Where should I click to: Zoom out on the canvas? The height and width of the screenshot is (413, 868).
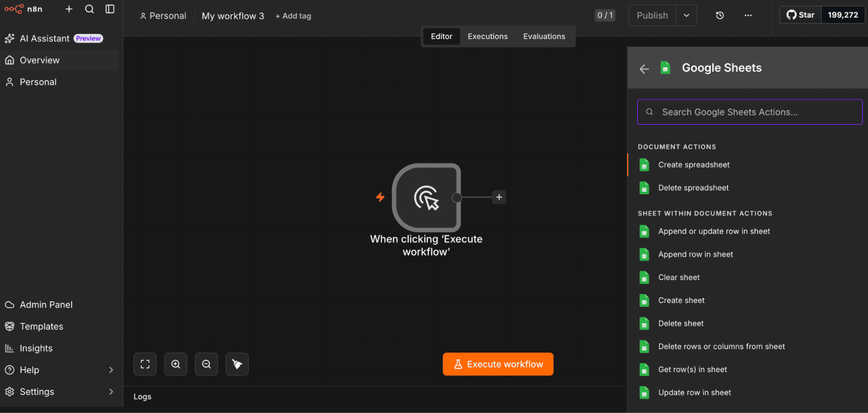(206, 364)
